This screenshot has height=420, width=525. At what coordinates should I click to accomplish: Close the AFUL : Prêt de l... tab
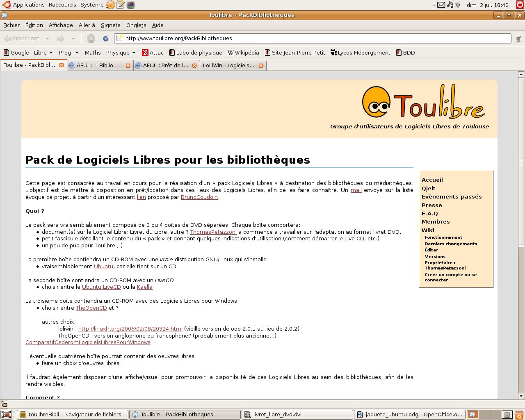pyautogui.click(x=194, y=66)
